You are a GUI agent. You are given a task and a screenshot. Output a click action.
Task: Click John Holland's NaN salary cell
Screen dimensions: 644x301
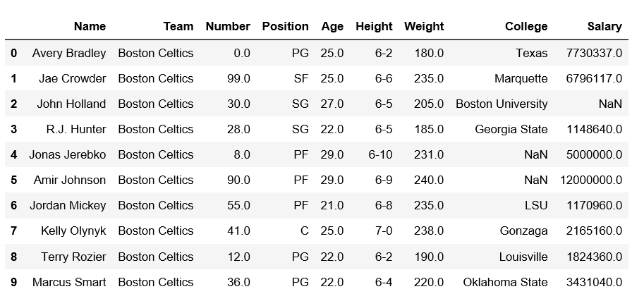[610, 104]
